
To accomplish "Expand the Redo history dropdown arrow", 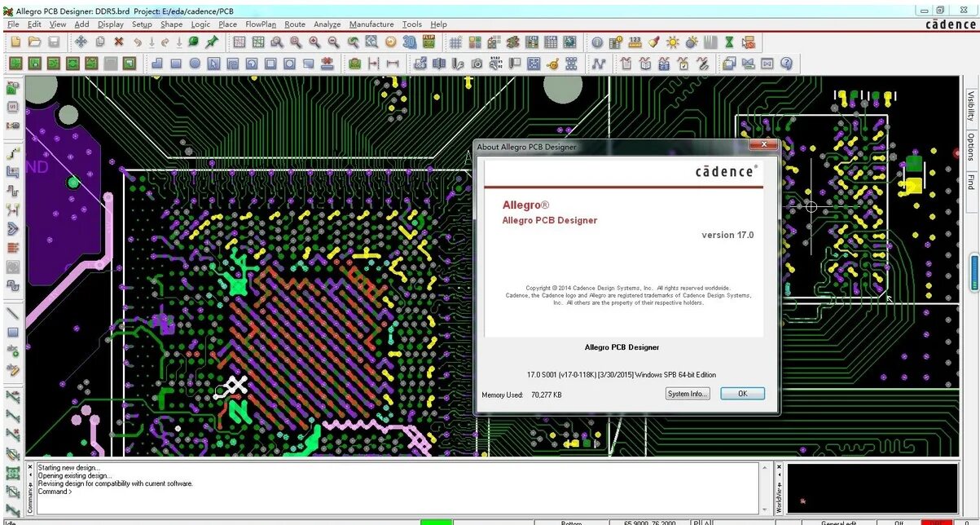I will [x=178, y=42].
